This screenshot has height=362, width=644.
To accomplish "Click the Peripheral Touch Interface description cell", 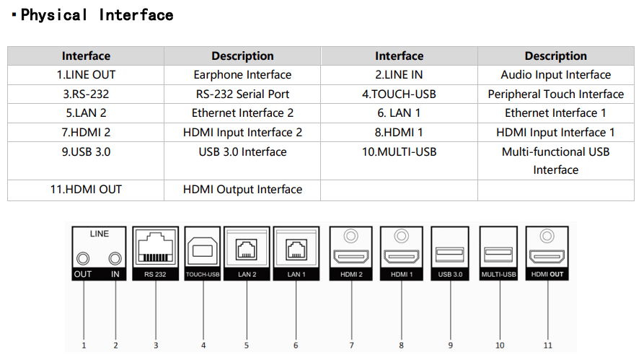I will 556,94.
